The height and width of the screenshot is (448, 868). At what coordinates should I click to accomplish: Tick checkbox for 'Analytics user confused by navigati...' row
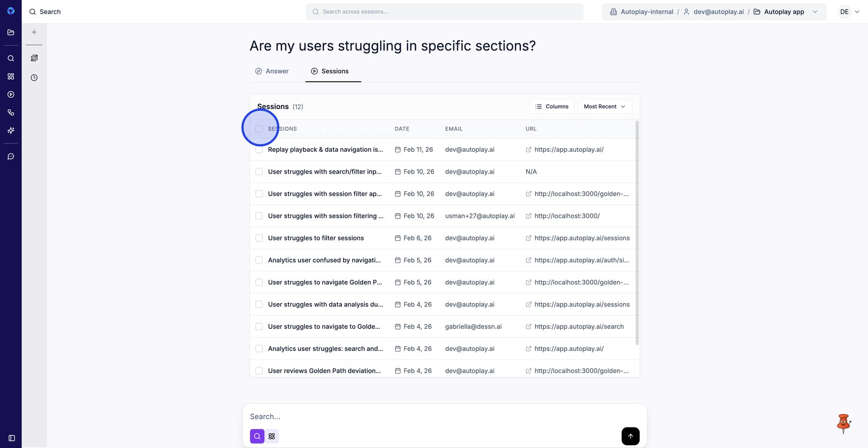[259, 260]
